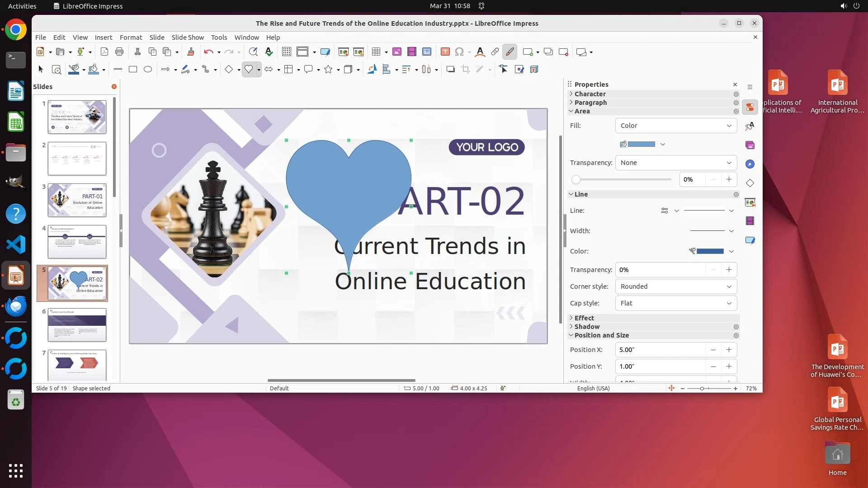Click the Insert Image toolbar icon

click(397, 52)
